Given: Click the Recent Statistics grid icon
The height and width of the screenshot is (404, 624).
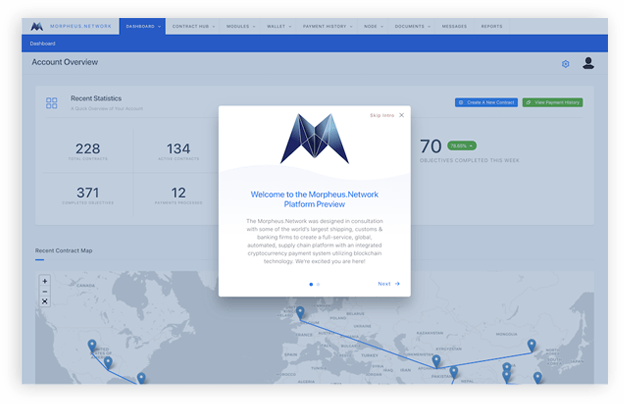Looking at the screenshot, I should tap(52, 103).
